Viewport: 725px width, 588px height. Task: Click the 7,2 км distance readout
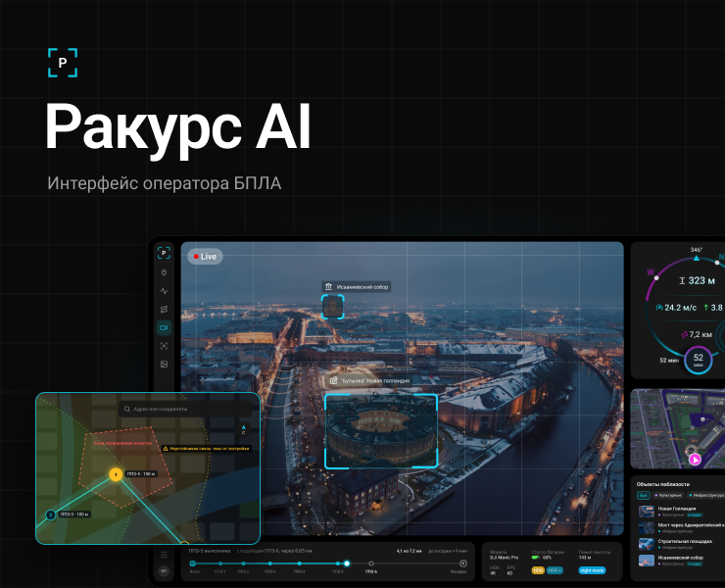[x=697, y=334]
